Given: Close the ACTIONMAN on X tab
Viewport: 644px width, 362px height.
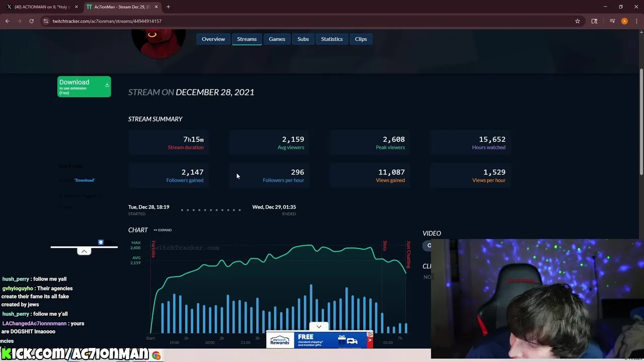Looking at the screenshot, I should pos(76,7).
